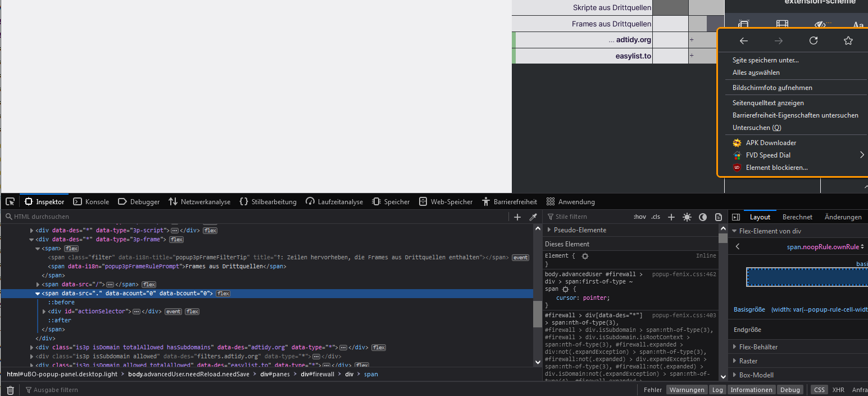Toggle light color scheme simulation
The height and width of the screenshot is (396, 868).
click(x=687, y=217)
